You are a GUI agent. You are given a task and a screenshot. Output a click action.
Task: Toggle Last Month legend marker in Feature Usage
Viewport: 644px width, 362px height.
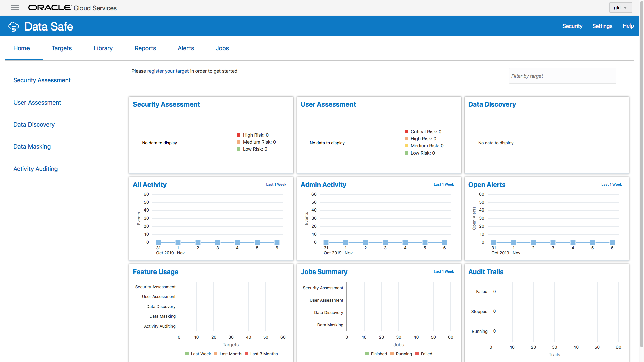tap(216, 354)
